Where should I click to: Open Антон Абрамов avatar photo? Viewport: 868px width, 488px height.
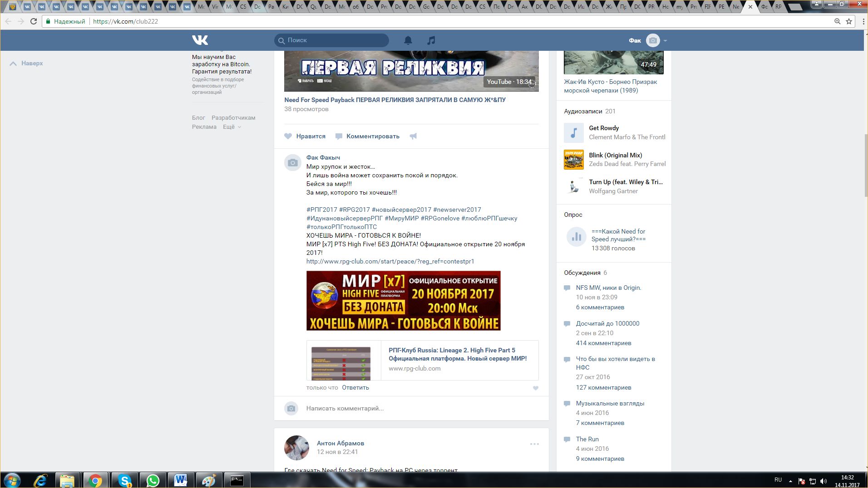296,448
